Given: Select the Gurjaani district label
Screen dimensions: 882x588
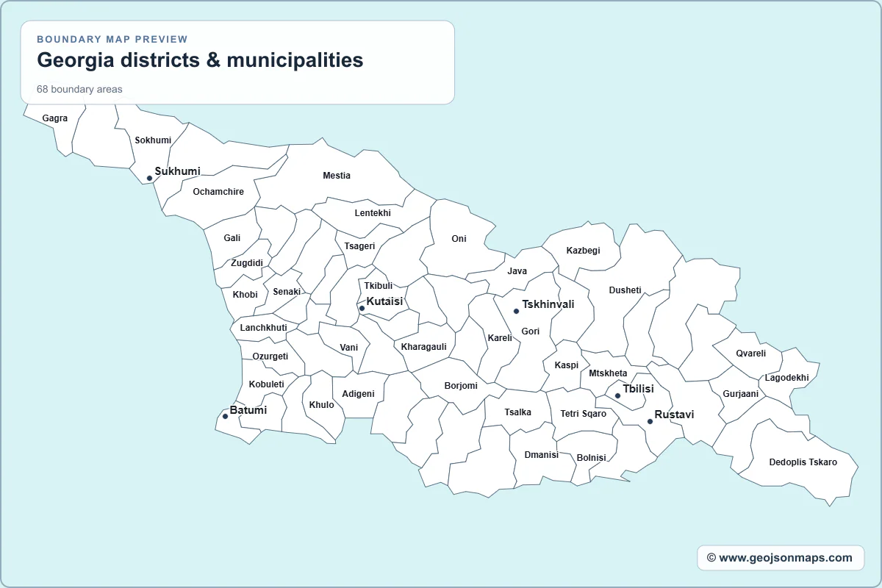Looking at the screenshot, I should click(741, 394).
